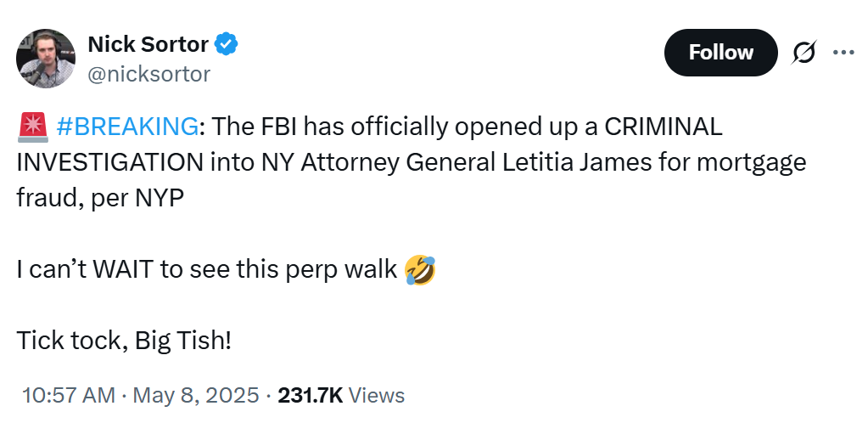Open Nick Sortor's profile picture
The height and width of the screenshot is (423, 868).
click(46, 59)
